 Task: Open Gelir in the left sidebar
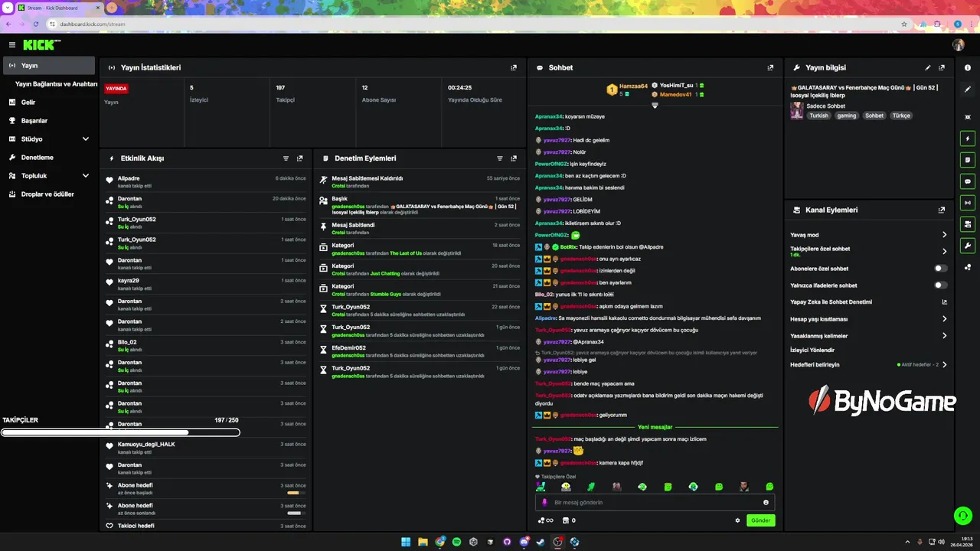[49, 103]
